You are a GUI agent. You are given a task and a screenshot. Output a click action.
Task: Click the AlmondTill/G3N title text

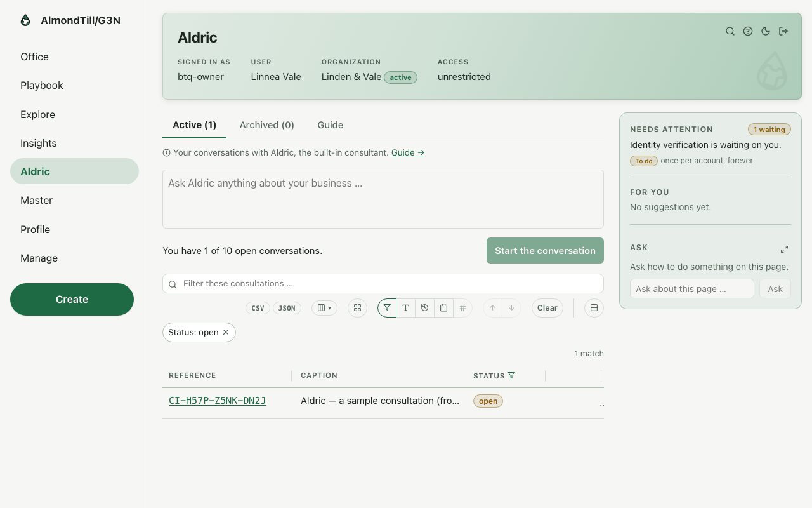click(x=81, y=20)
